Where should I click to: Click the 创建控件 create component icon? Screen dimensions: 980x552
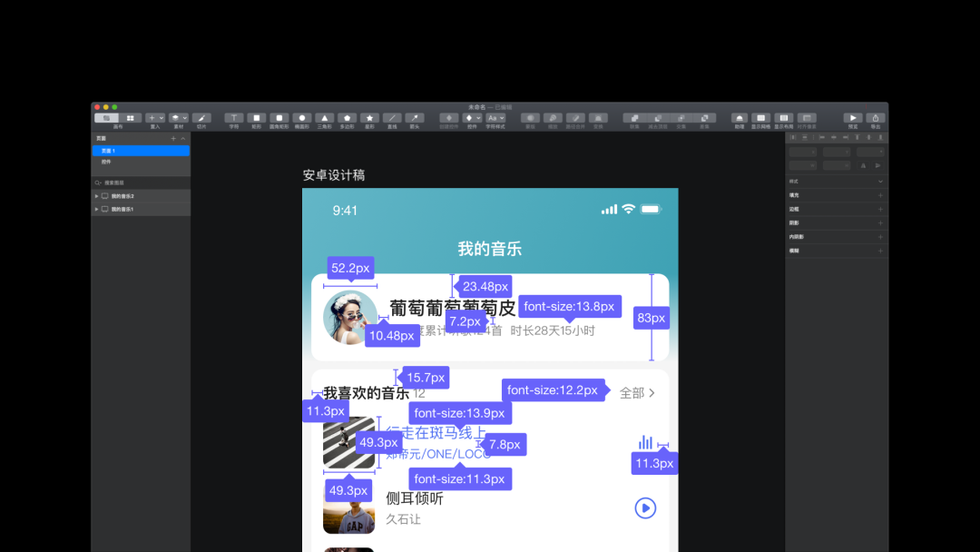(449, 117)
